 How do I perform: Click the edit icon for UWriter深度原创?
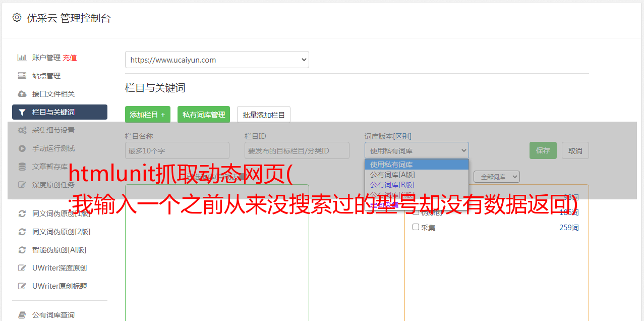[22, 268]
